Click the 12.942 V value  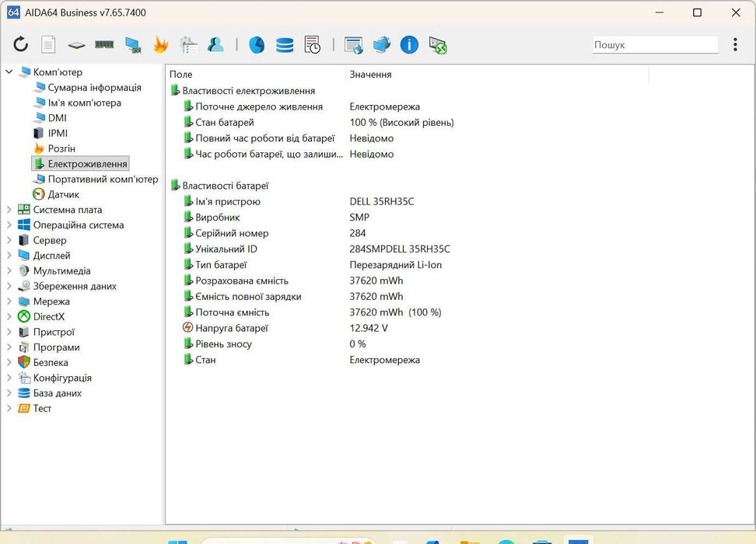pos(369,328)
